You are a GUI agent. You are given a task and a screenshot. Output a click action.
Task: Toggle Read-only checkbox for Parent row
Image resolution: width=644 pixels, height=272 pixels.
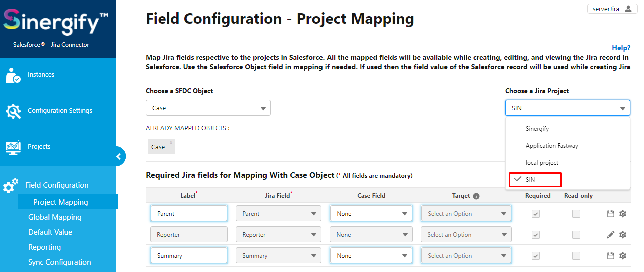point(576,214)
